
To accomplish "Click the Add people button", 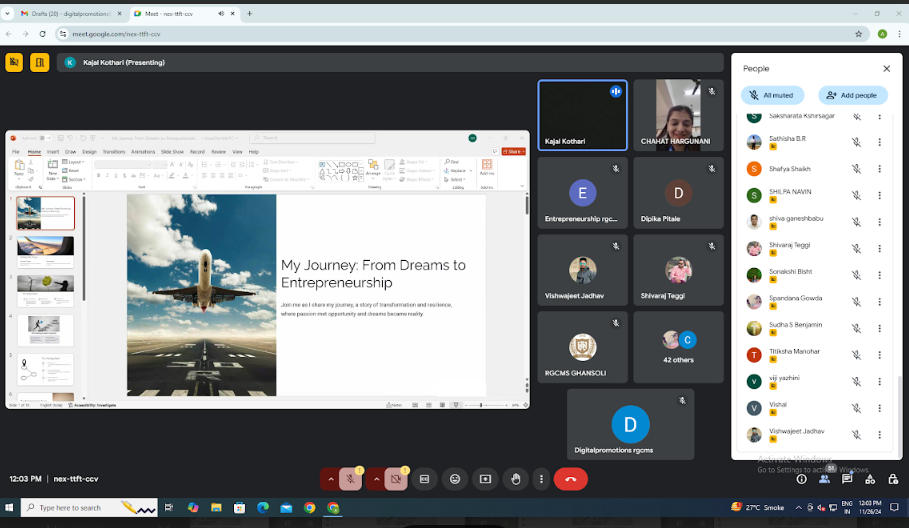I will pos(853,95).
